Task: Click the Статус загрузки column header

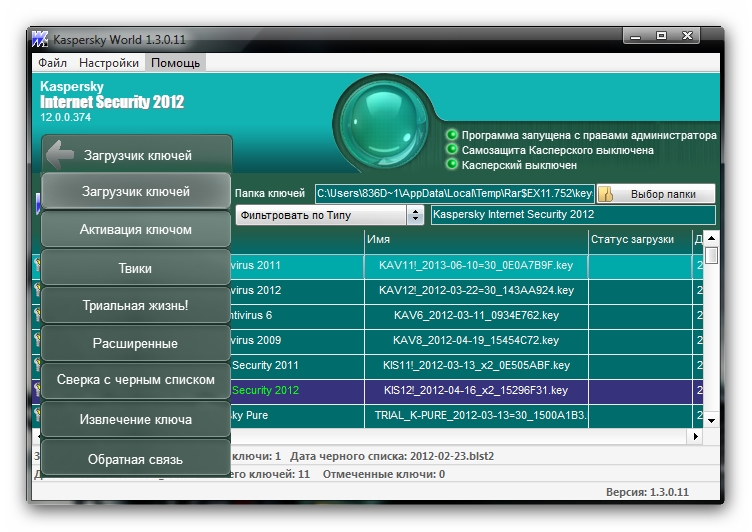Action: pyautogui.click(x=640, y=239)
